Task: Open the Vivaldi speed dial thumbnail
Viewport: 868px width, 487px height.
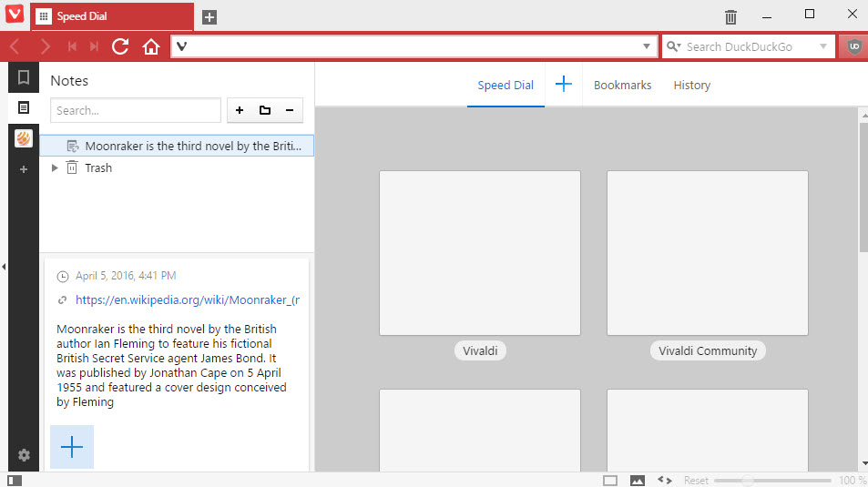Action: pyautogui.click(x=480, y=253)
